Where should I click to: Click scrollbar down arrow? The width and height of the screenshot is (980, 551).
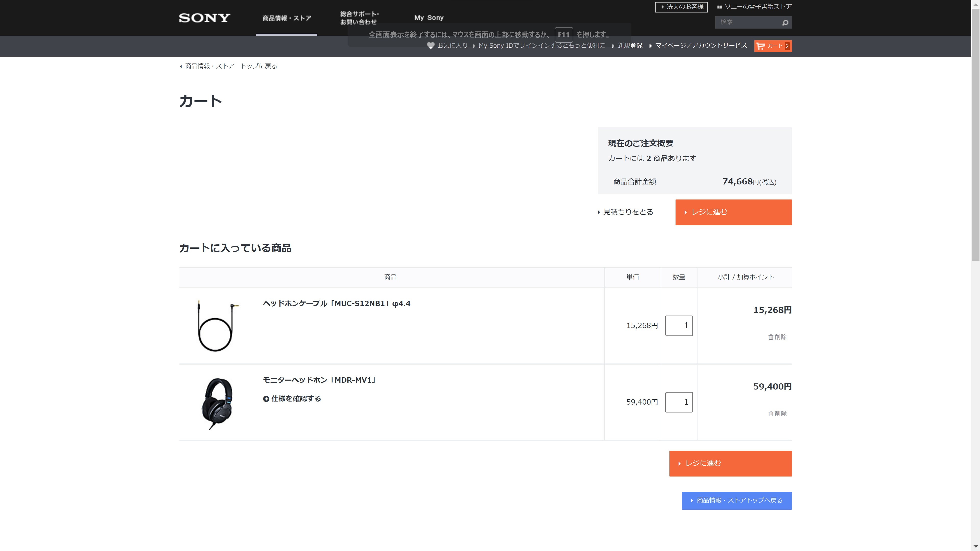(975, 546)
